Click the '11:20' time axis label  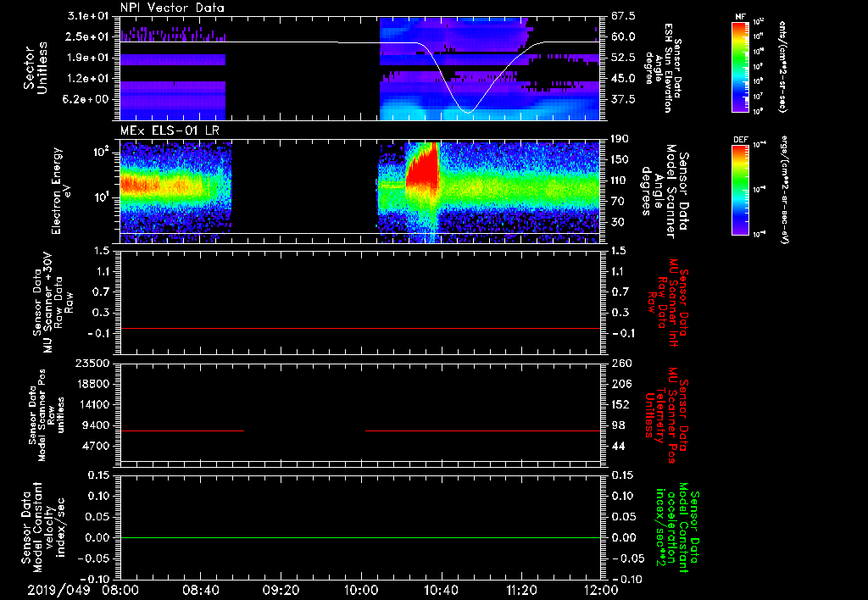(x=521, y=590)
